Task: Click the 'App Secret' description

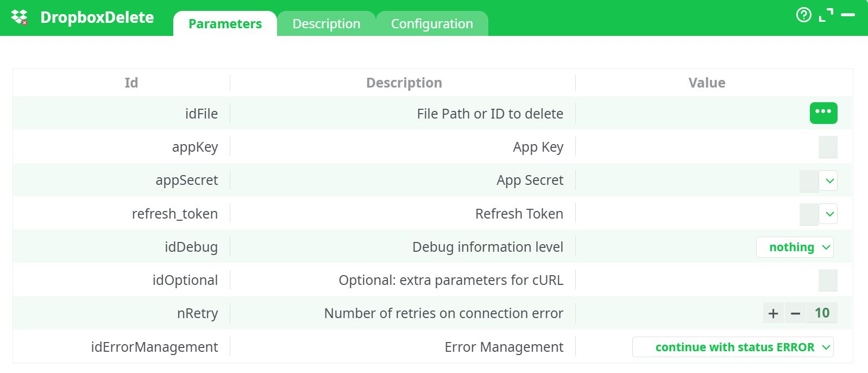Action: pyautogui.click(x=530, y=181)
